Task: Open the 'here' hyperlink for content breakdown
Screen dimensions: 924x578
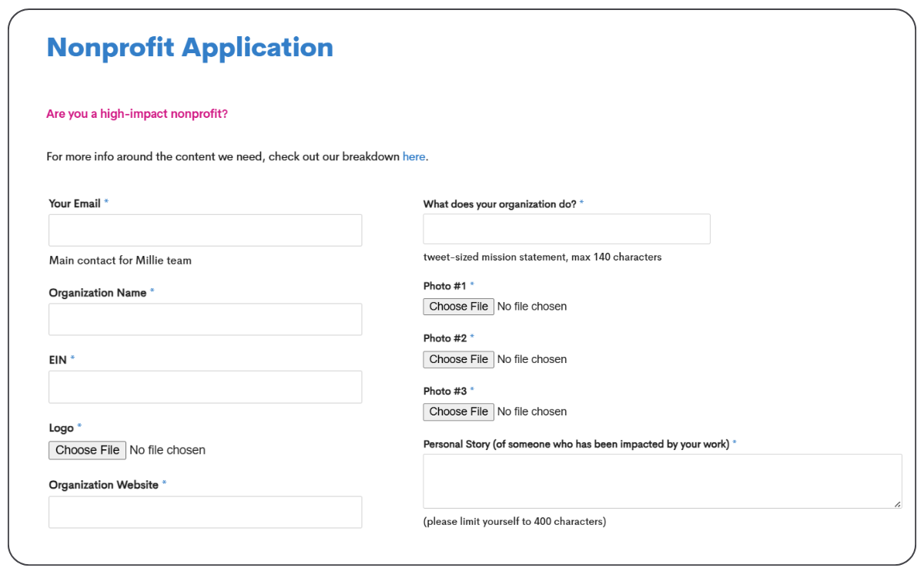Action: click(x=413, y=156)
